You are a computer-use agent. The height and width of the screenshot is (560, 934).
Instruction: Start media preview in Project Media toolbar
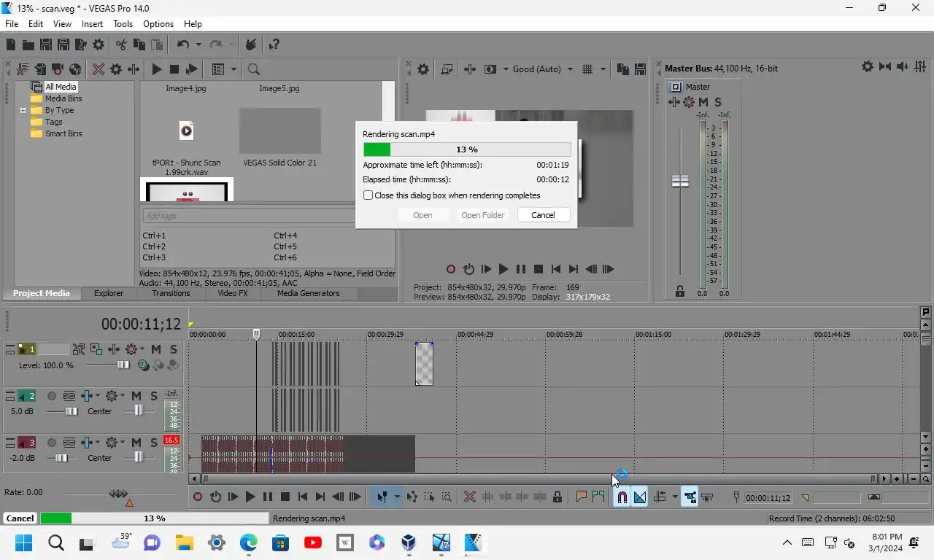[157, 69]
